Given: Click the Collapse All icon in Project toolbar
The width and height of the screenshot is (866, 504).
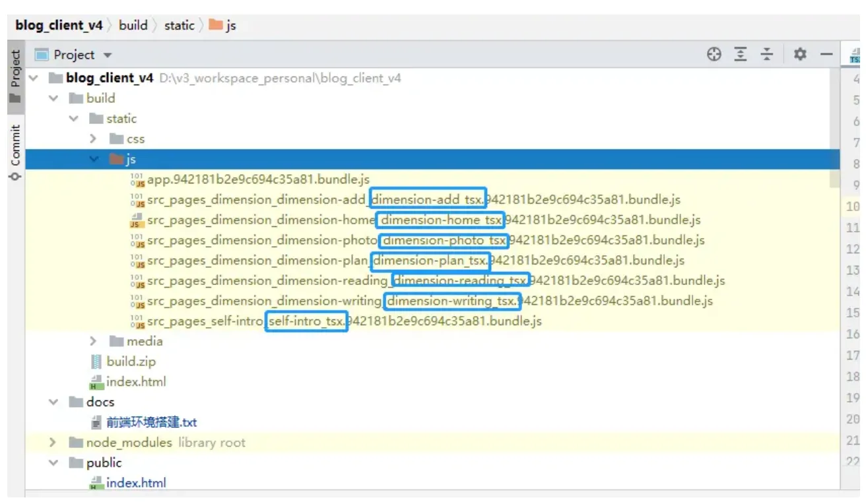Looking at the screenshot, I should tap(766, 55).
